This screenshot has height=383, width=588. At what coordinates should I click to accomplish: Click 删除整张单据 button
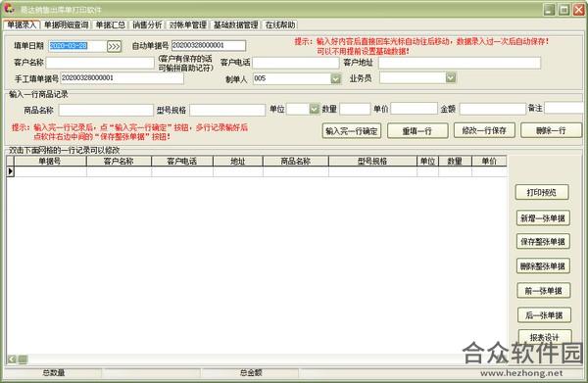pyautogui.click(x=543, y=266)
